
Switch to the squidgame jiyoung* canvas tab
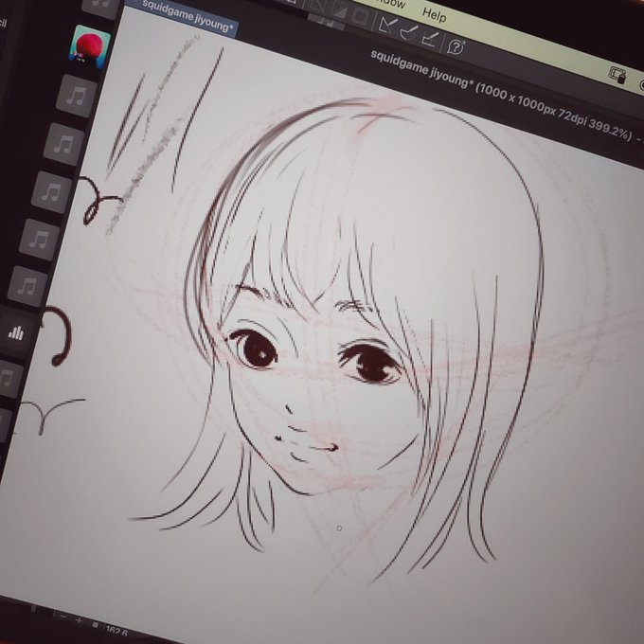187,18
